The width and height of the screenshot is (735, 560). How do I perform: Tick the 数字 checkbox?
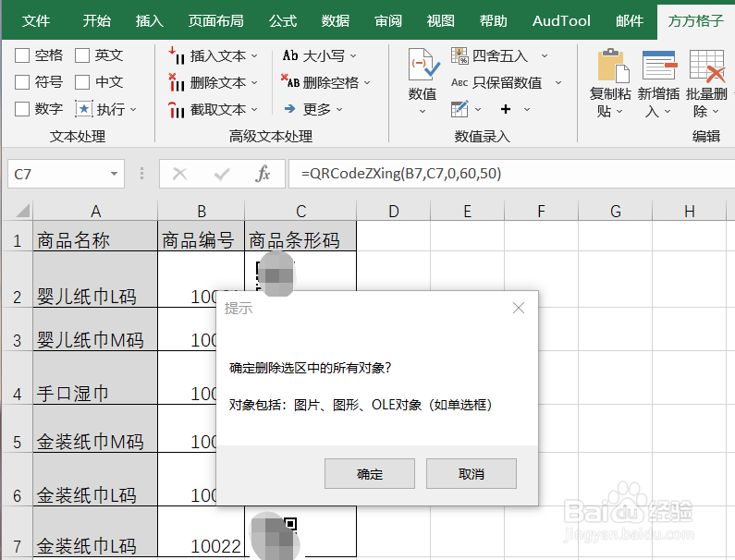click(22, 109)
